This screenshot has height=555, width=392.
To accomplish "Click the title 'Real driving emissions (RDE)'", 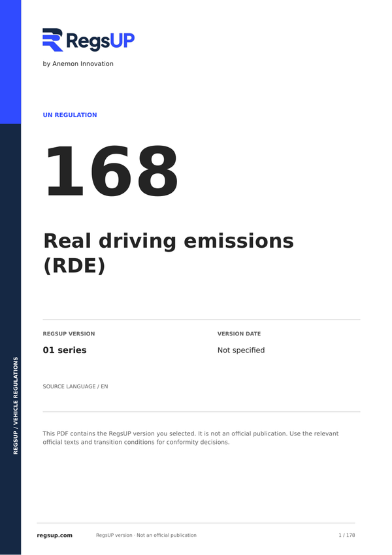I will (169, 253).
